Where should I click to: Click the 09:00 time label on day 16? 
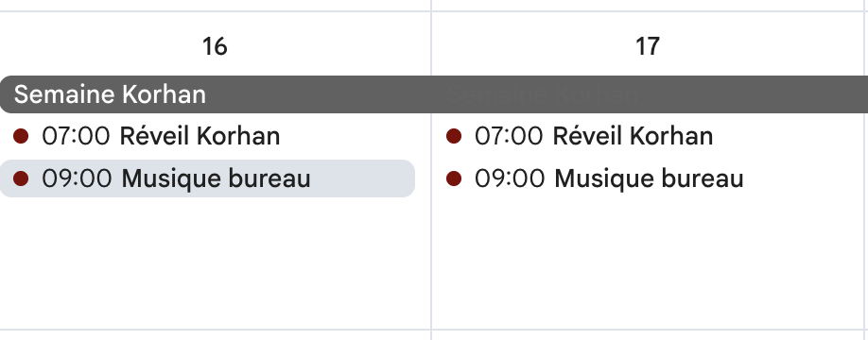[77, 178]
